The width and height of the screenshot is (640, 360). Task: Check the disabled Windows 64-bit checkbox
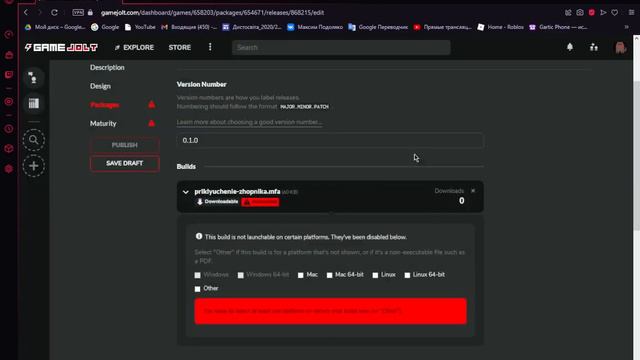240,275
